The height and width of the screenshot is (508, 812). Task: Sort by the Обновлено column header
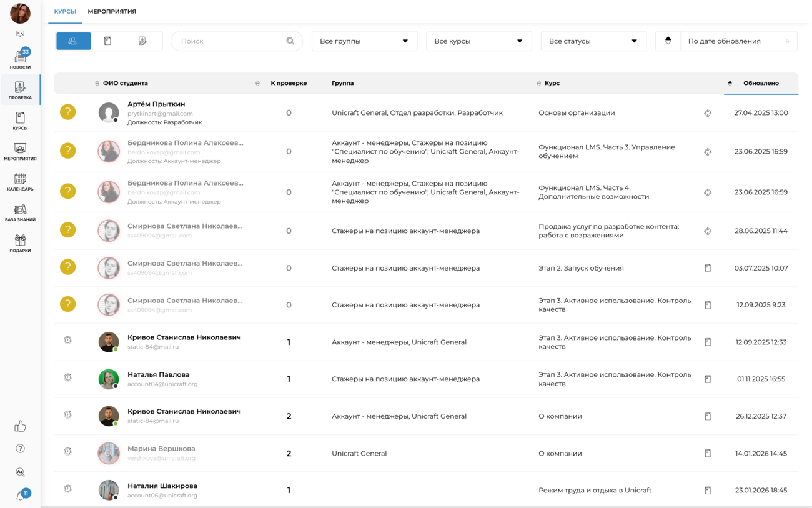(x=761, y=83)
